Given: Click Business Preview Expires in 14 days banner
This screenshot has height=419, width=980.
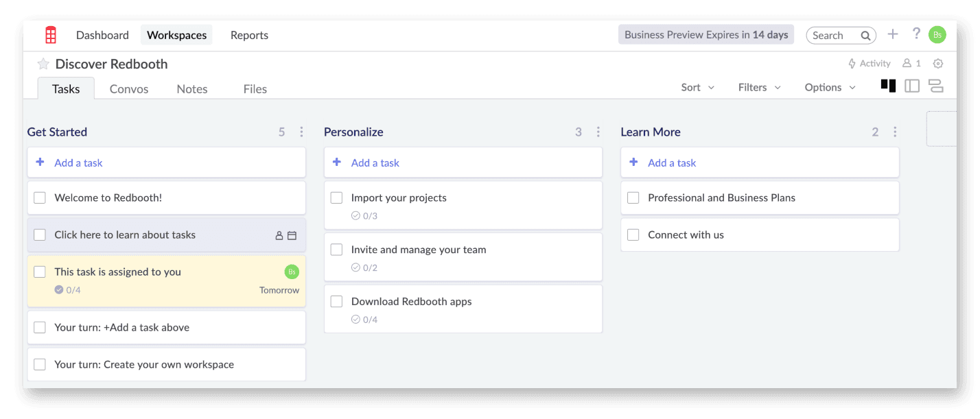Looking at the screenshot, I should [x=706, y=35].
